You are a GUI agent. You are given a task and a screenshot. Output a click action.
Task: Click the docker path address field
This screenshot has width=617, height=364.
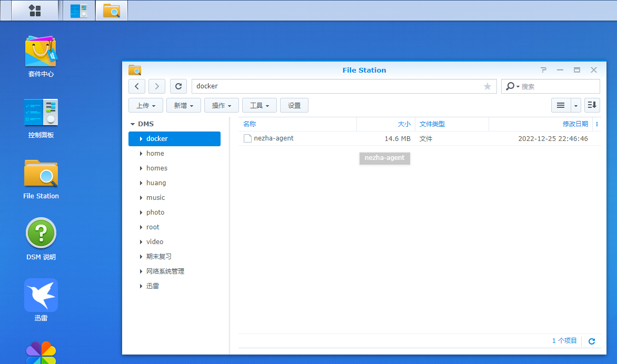point(344,86)
